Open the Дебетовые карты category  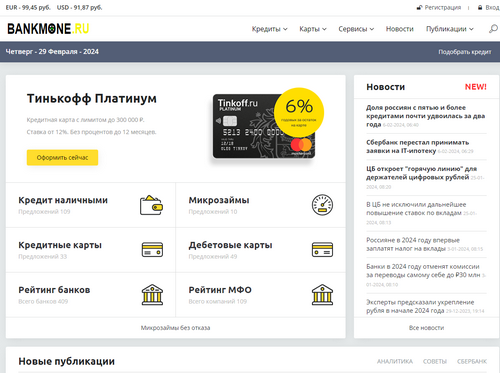pos(230,245)
